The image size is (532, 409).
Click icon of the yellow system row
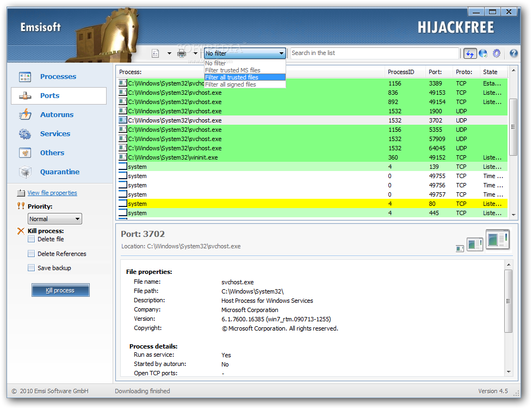coord(122,204)
